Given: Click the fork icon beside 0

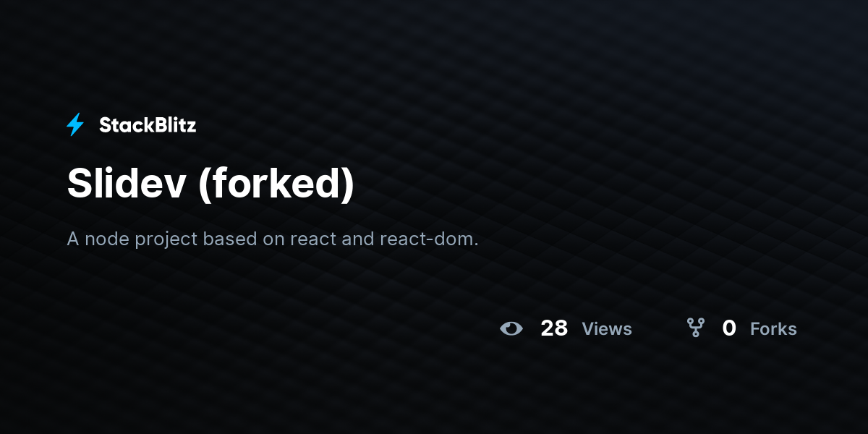Looking at the screenshot, I should (x=695, y=328).
